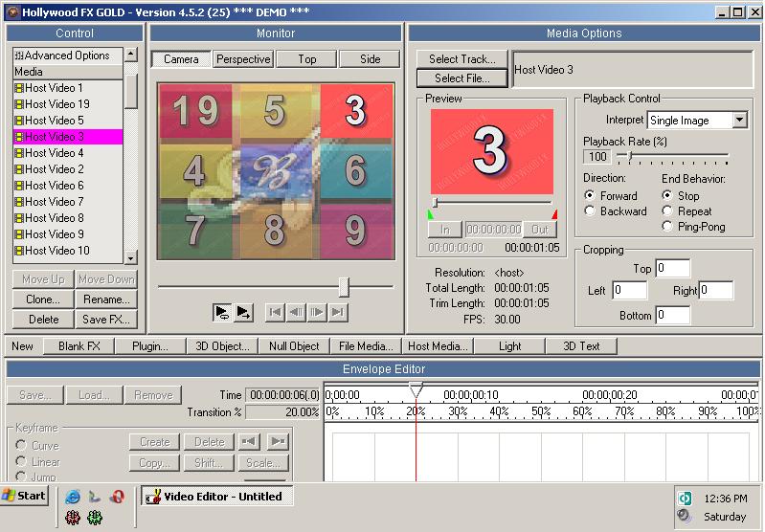This screenshot has width=765, height=532.
Task: Click the Cropping Left input field
Action: click(x=629, y=291)
